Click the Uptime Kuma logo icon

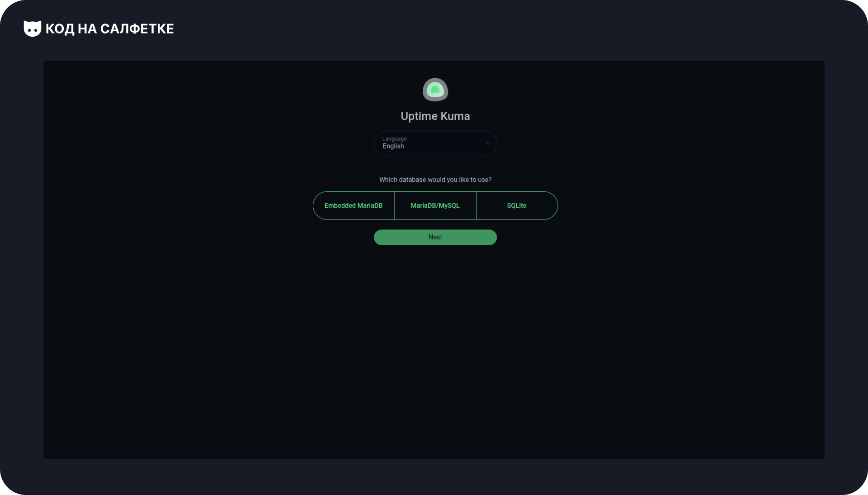pos(435,90)
